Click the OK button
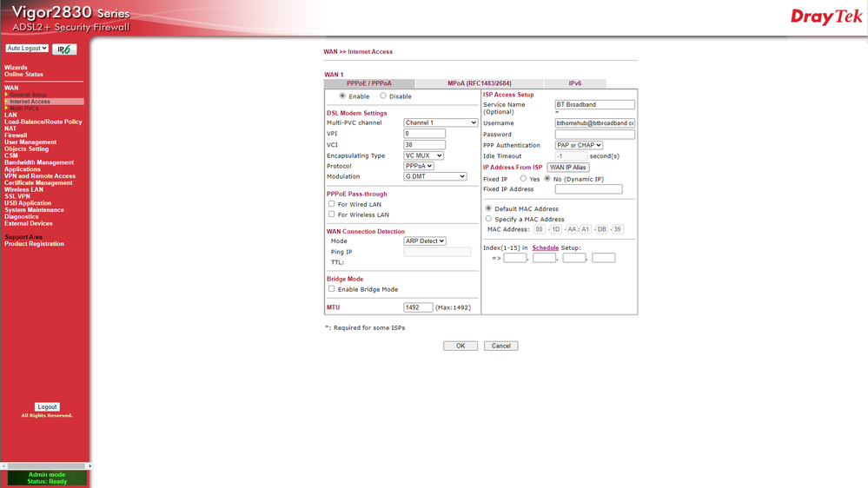The image size is (868, 488). [460, 346]
